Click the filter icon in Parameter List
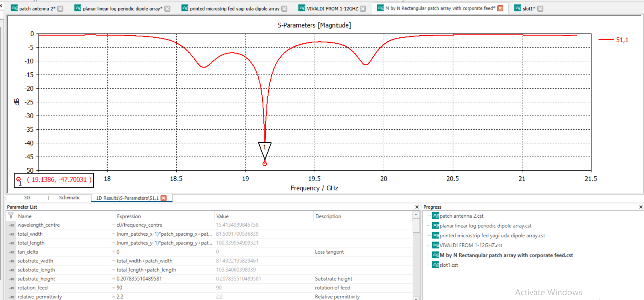 pyautogui.click(x=11, y=216)
